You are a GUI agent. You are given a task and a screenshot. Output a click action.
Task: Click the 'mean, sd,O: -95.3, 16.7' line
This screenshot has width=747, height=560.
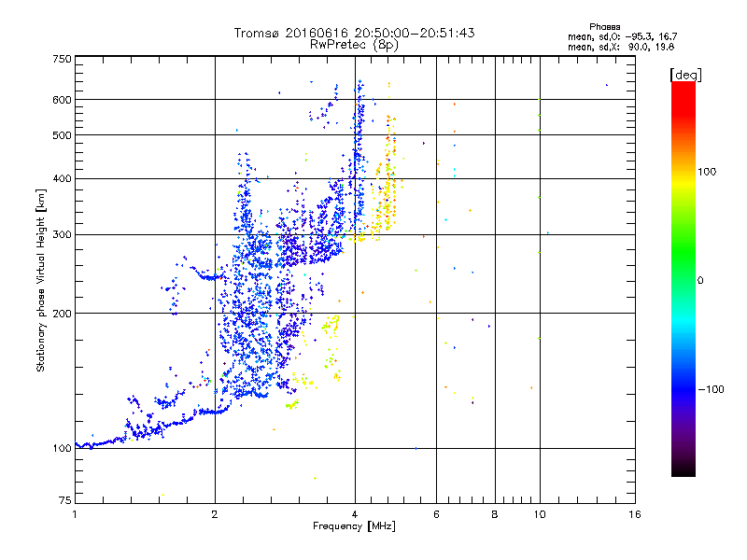pos(622,37)
